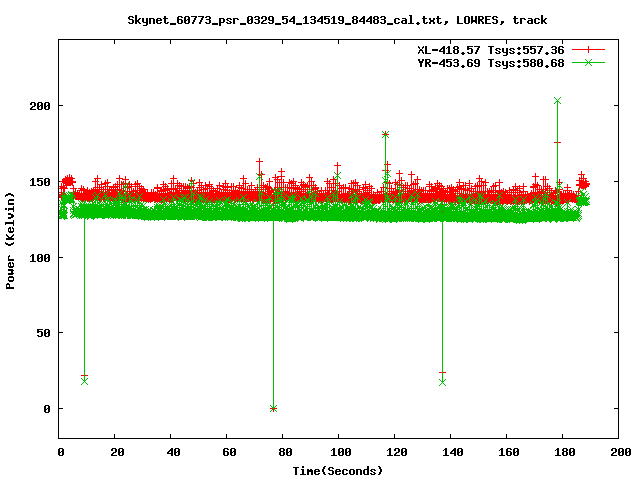
Task: Click the green spike peak above 200 Kelvin
Action: pos(558,100)
